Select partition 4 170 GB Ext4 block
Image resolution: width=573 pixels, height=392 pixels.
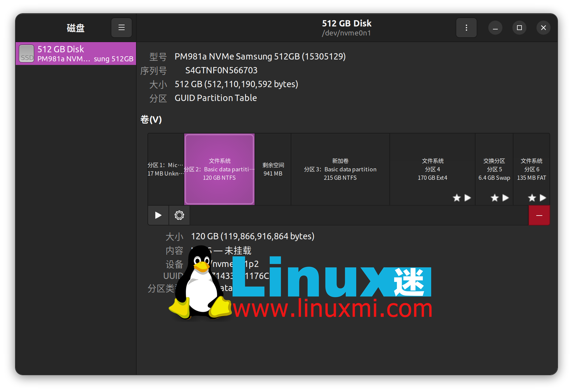[x=432, y=169]
